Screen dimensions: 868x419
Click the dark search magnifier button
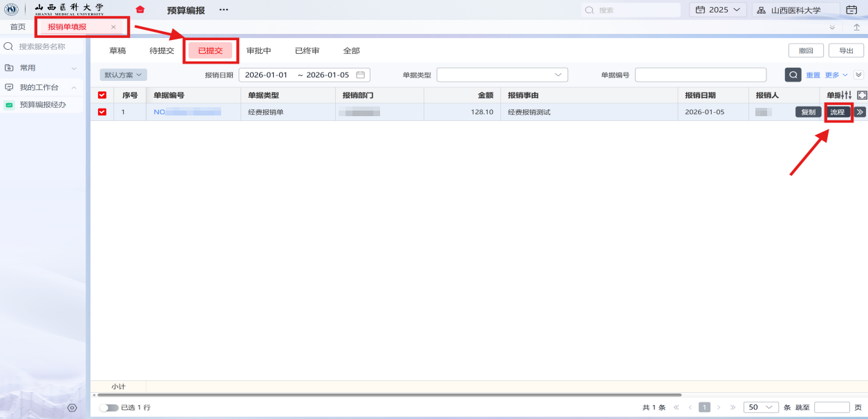click(x=793, y=75)
